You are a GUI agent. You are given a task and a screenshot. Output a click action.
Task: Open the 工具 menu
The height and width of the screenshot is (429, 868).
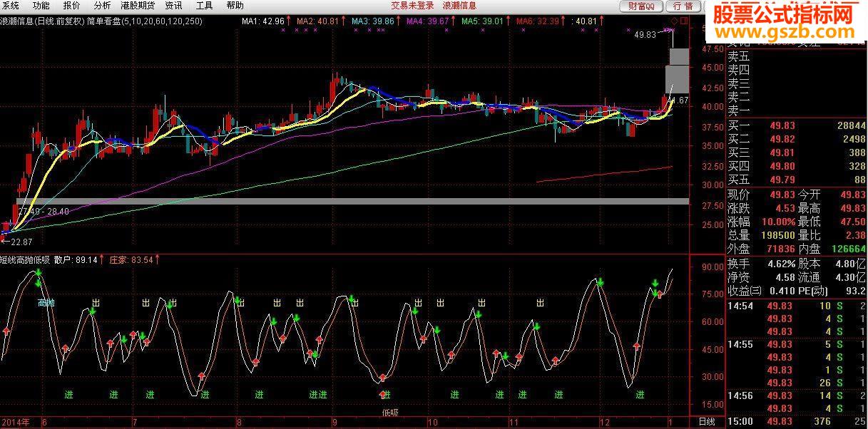[x=205, y=5]
